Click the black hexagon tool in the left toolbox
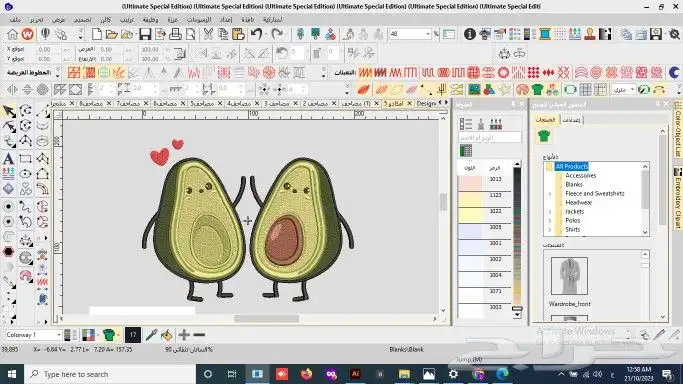Viewport: 683px width, 384px height. pos(8,252)
